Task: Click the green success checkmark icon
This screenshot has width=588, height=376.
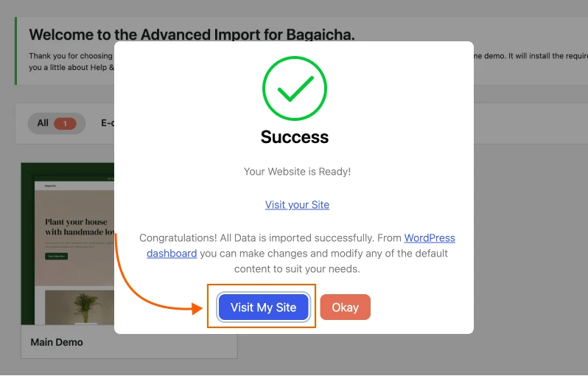Action: coord(294,88)
